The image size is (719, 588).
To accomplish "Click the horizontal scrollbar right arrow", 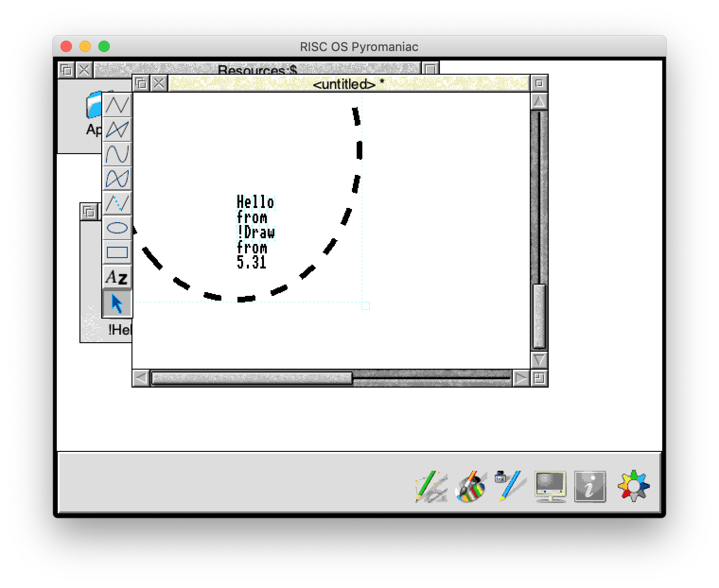I will 521,378.
